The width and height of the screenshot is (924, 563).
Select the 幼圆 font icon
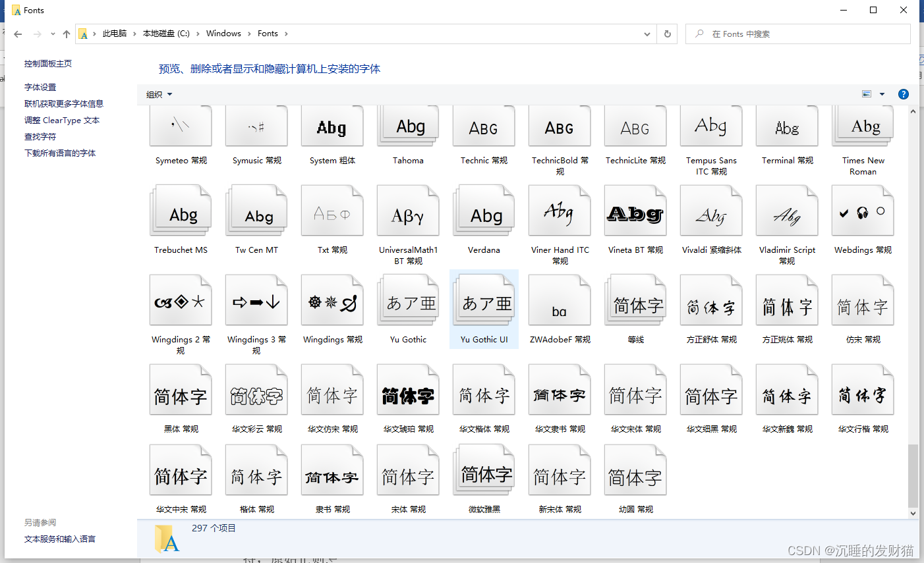[635, 470]
